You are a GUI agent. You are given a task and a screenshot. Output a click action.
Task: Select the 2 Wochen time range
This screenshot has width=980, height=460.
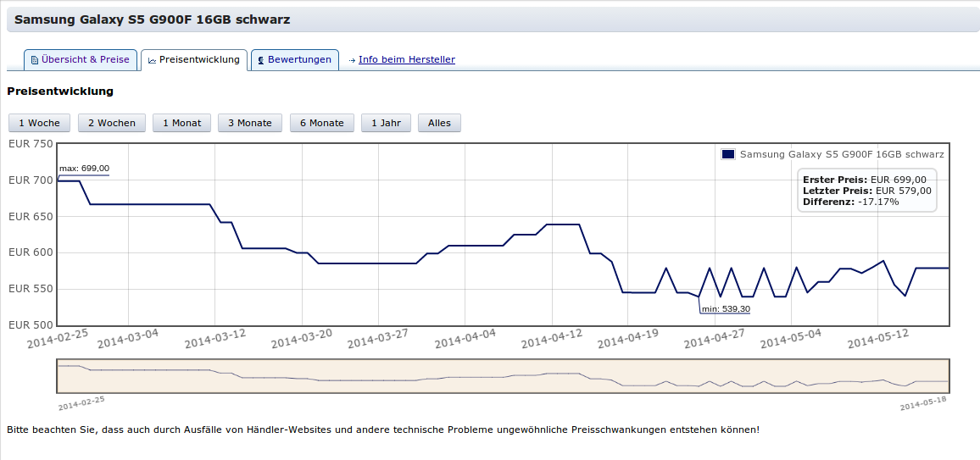(112, 123)
